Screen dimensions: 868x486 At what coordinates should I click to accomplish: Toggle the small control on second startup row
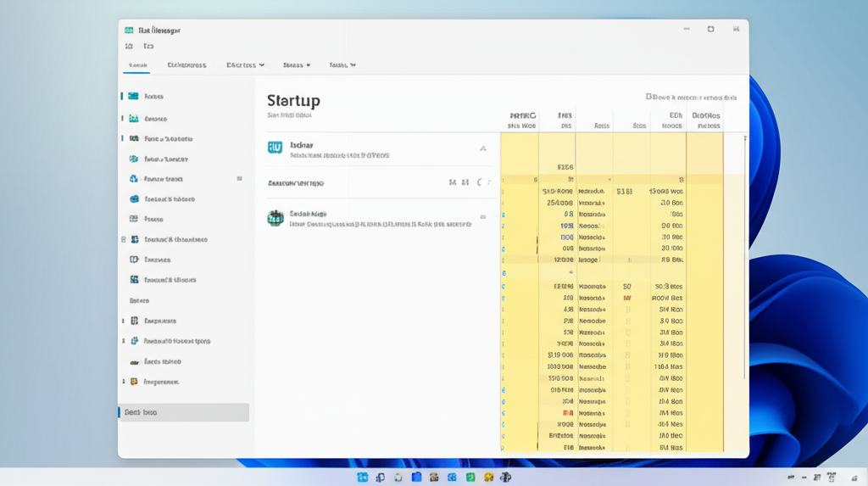(x=483, y=217)
